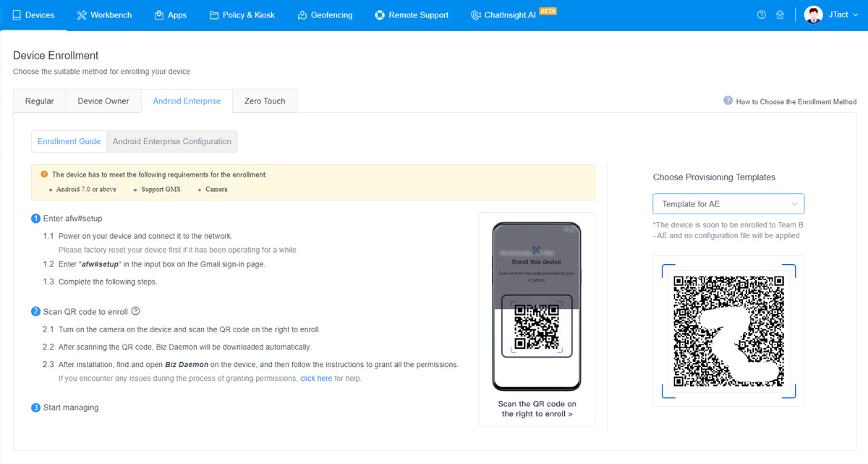Click the orange warning icon in requirements notice
This screenshot has height=464, width=868.
click(x=44, y=174)
